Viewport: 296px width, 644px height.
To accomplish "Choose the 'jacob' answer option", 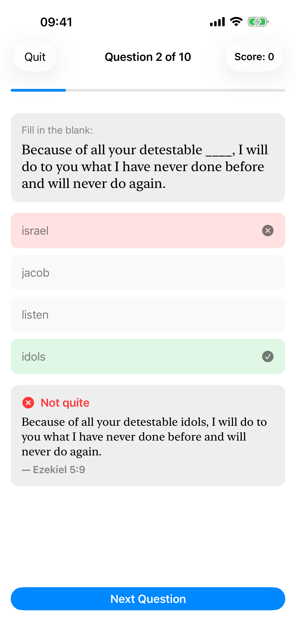I will pyautogui.click(x=148, y=273).
